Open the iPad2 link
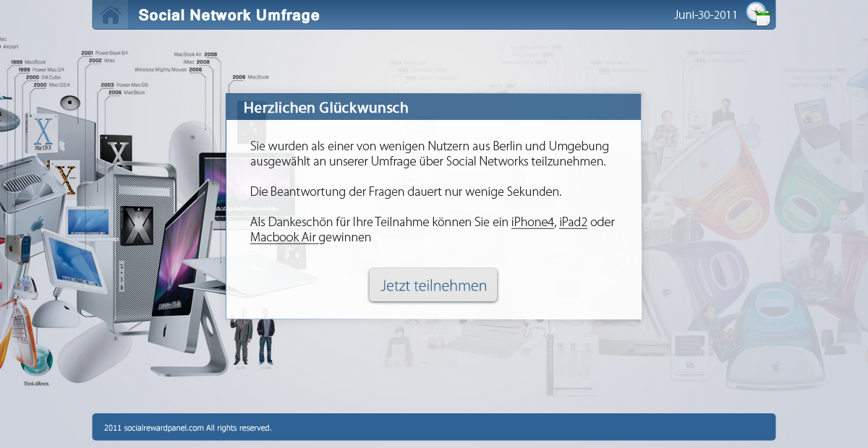Viewport: 868px width, 448px height. coord(573,222)
